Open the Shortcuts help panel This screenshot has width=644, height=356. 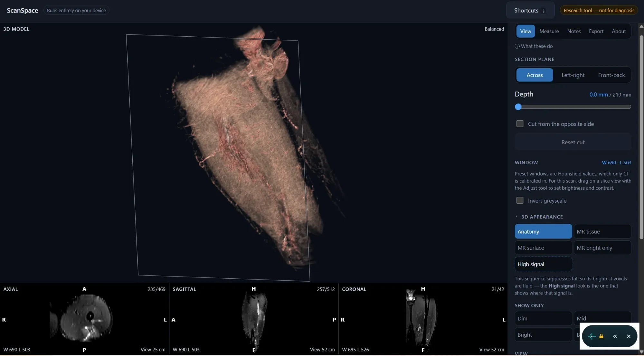pyautogui.click(x=530, y=10)
